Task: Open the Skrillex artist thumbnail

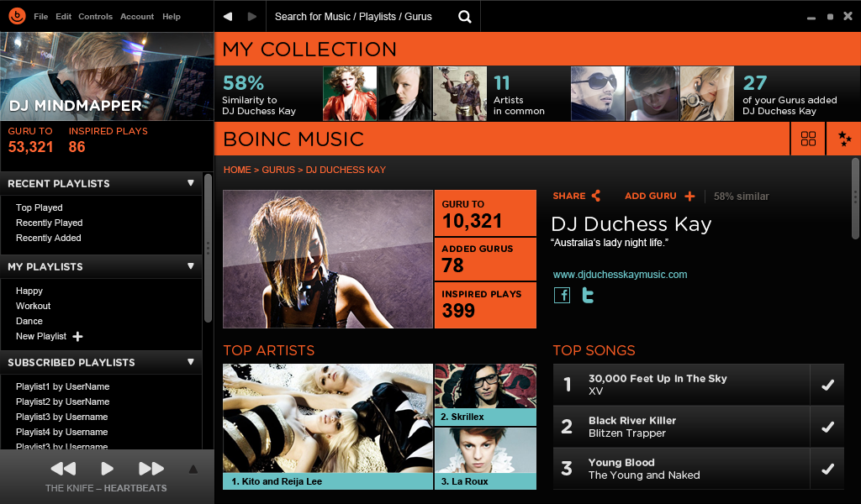Action: tap(485, 395)
